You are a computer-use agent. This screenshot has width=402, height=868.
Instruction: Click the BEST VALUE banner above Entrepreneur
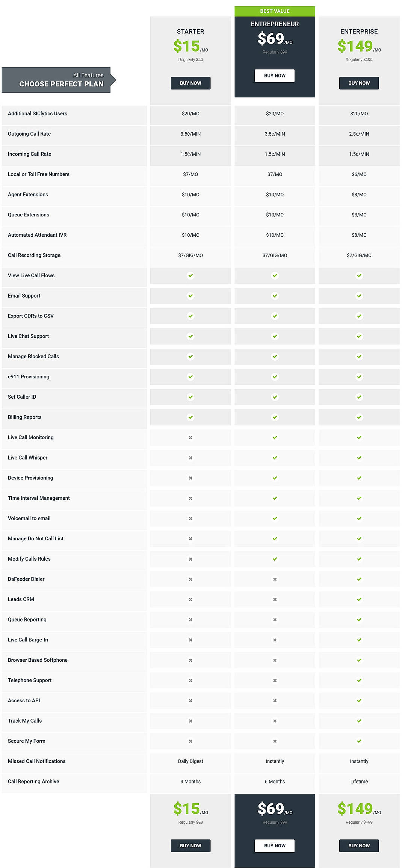point(275,11)
